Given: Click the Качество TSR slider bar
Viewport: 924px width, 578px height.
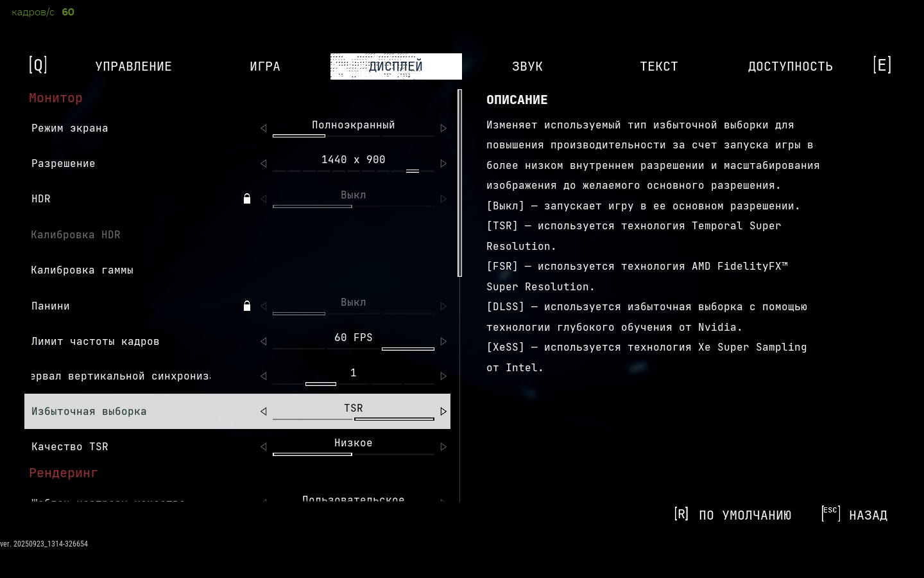Looking at the screenshot, I should pos(354,454).
